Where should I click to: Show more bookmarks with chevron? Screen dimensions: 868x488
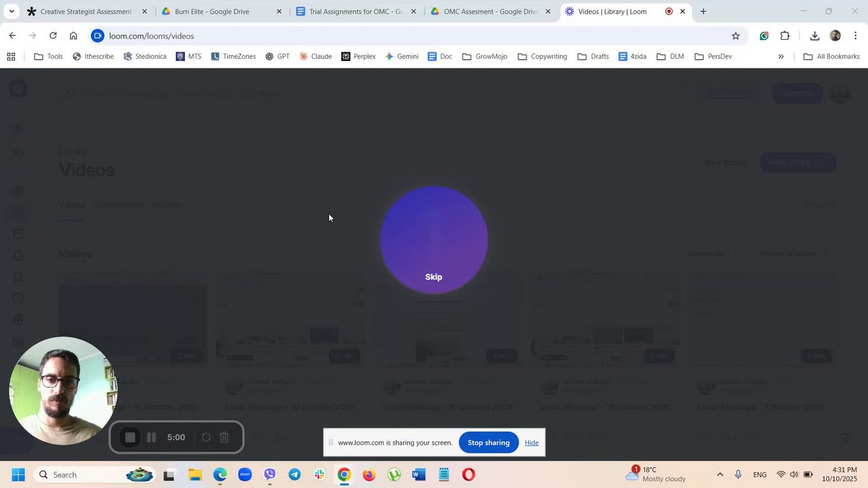pos(781,56)
